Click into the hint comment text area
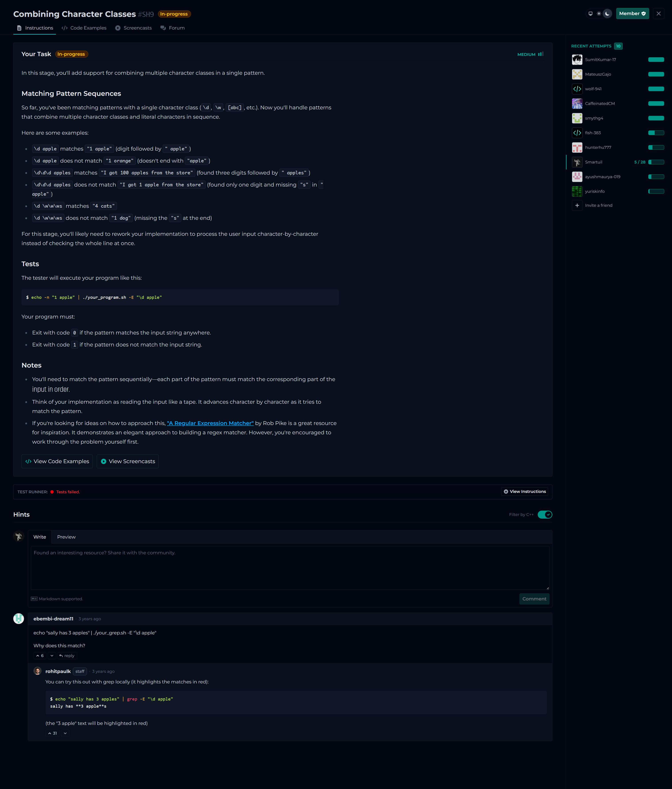The image size is (672, 789). [x=290, y=568]
